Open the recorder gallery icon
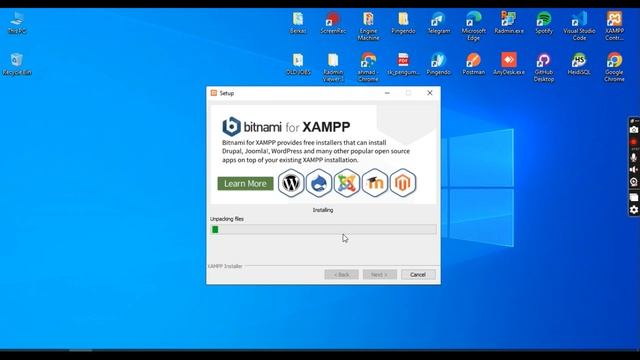 coord(634,197)
